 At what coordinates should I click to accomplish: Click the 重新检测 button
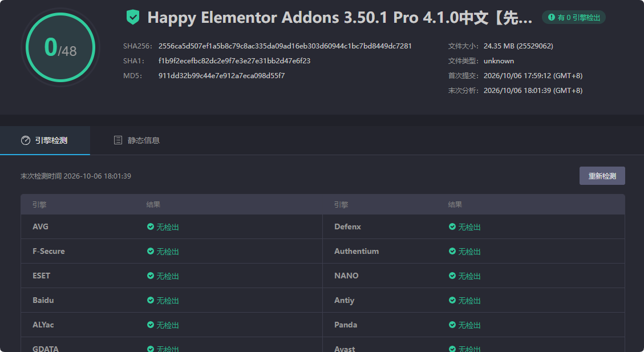click(602, 176)
